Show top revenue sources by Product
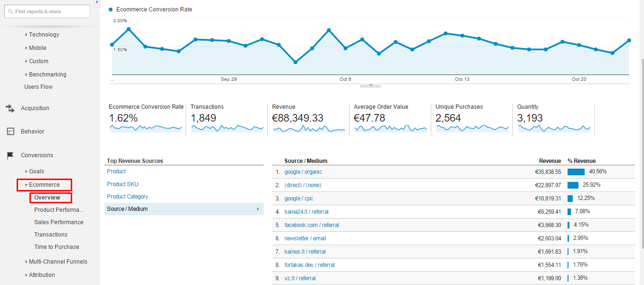 pos(116,171)
